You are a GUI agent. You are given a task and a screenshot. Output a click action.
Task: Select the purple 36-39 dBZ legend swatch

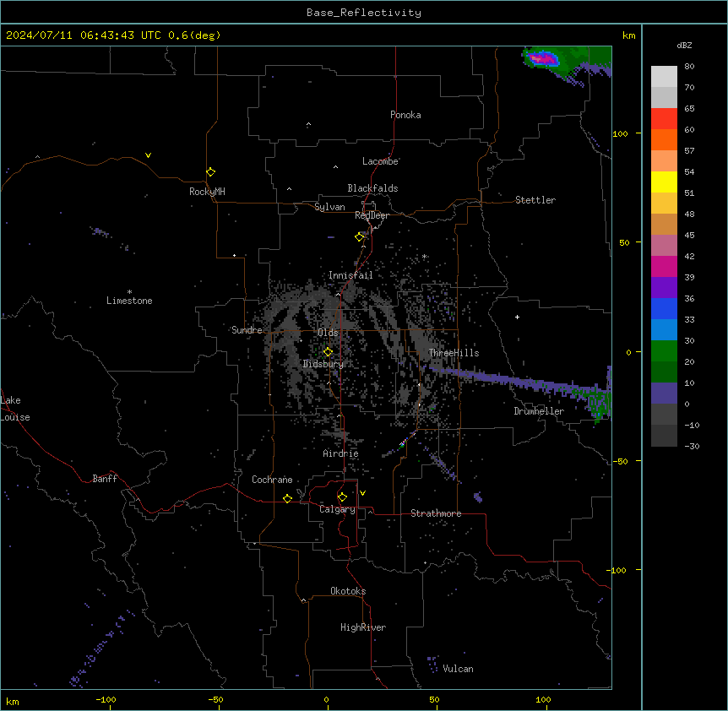pyautogui.click(x=664, y=288)
